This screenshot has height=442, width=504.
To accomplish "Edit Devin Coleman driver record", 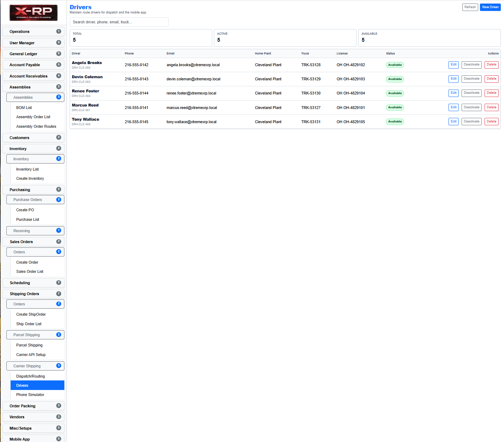I will (x=453, y=79).
